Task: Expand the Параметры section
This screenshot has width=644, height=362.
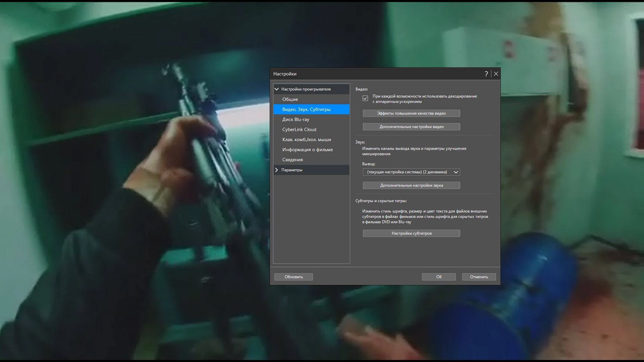Action: (277, 170)
